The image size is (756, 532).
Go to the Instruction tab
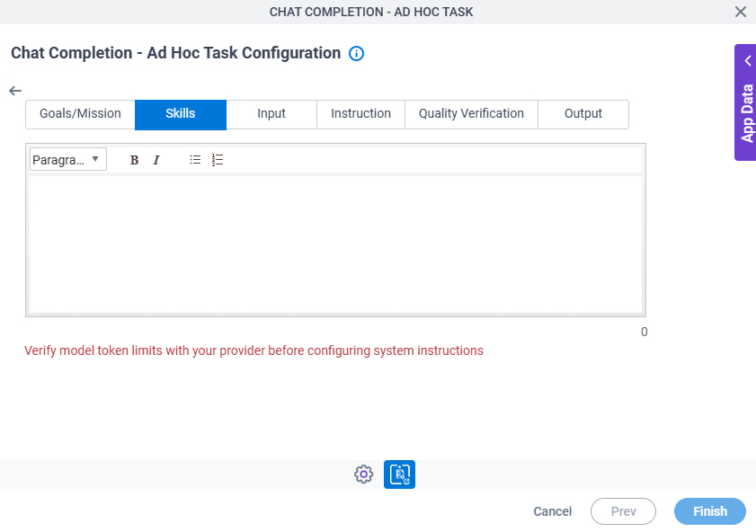coord(360,114)
